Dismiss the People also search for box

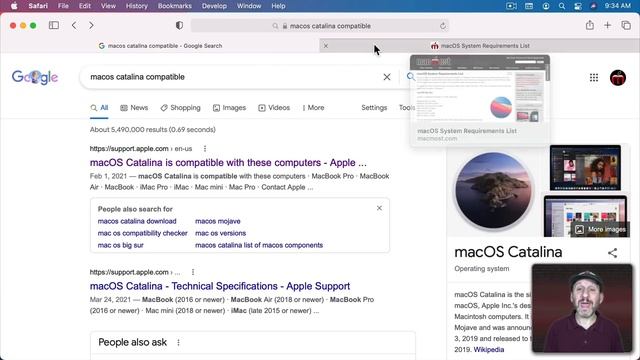pos(379,208)
